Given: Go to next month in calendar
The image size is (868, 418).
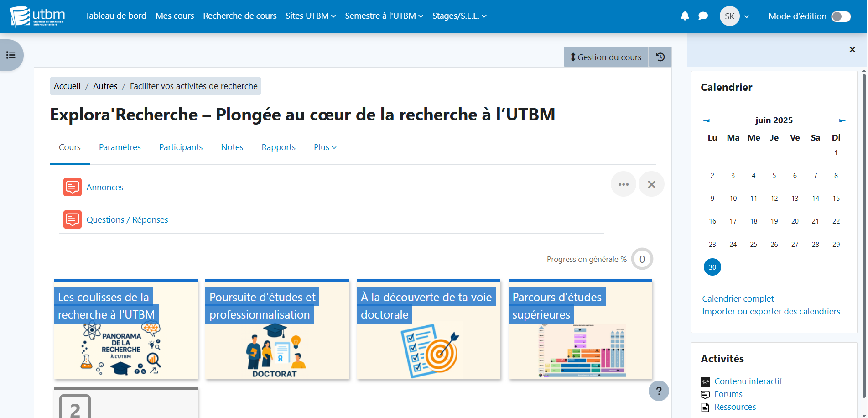Looking at the screenshot, I should [842, 120].
